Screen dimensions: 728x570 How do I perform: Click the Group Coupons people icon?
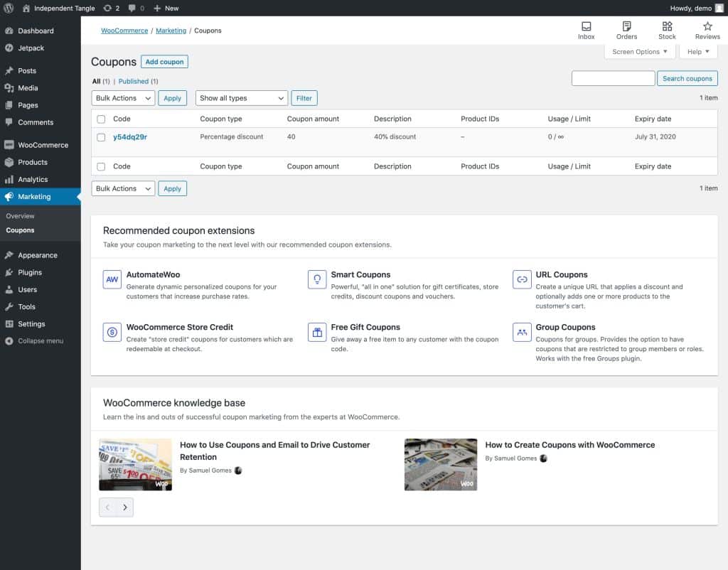coord(522,332)
